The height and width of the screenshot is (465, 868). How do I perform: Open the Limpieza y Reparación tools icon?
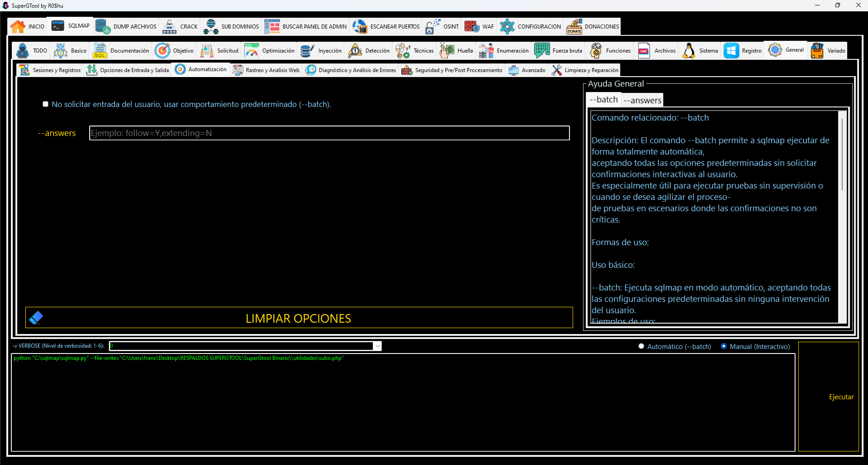pos(557,70)
